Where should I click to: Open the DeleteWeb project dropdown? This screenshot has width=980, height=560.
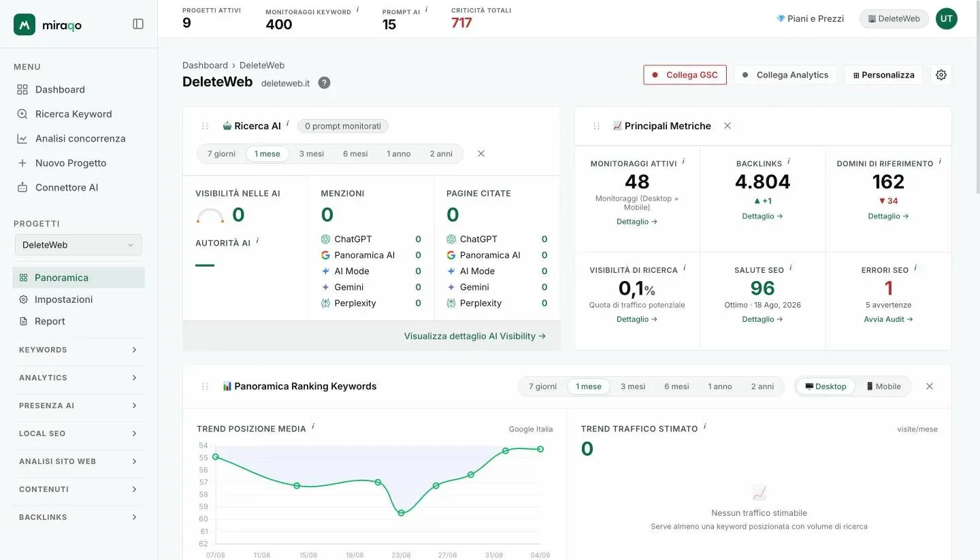click(78, 245)
